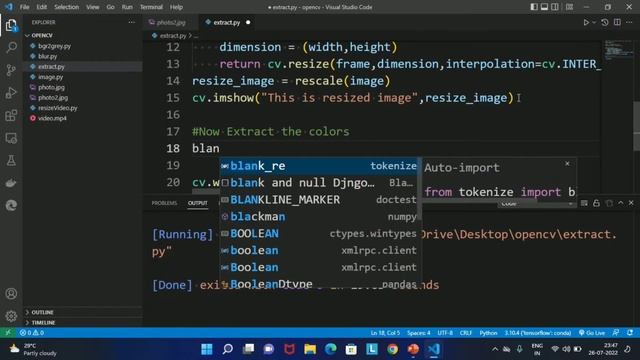Open the View menu
The width and height of the screenshot is (640, 360).
pos(93,7)
